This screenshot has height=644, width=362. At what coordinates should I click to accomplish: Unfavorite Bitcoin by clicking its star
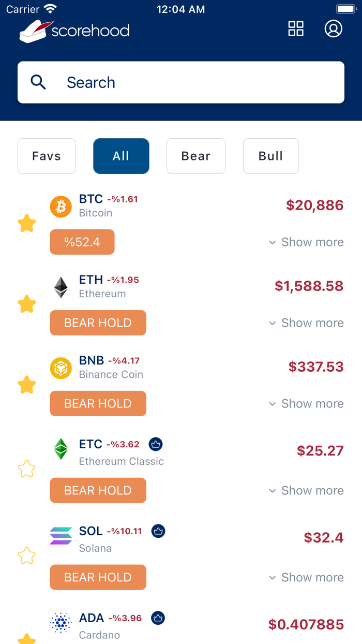pyautogui.click(x=26, y=223)
